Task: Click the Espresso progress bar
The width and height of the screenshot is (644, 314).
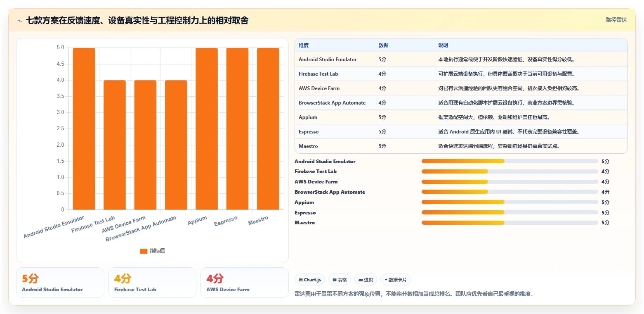Action: pos(510,213)
